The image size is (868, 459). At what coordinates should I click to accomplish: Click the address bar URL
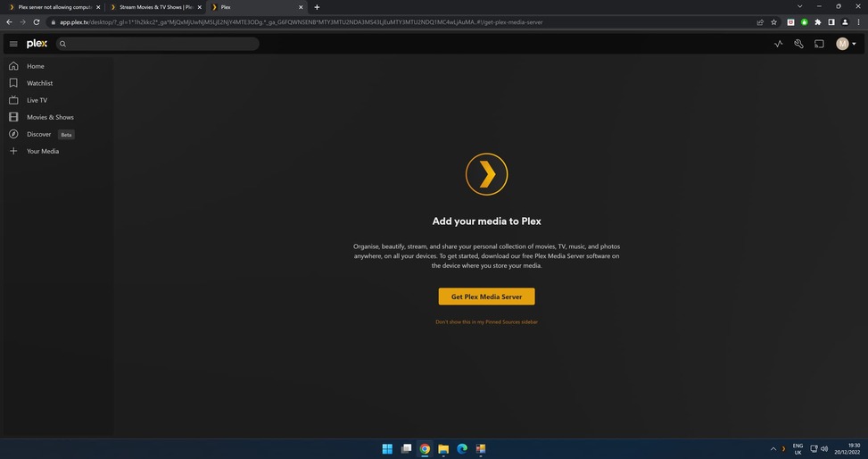302,22
